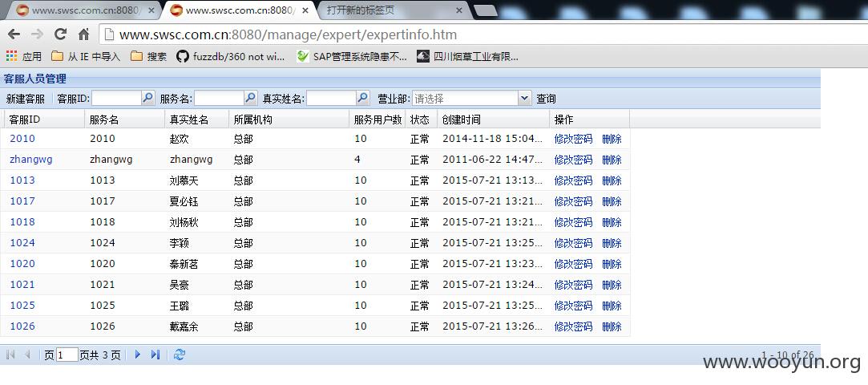Switch to the first swsc.com.cn tab

(82, 10)
